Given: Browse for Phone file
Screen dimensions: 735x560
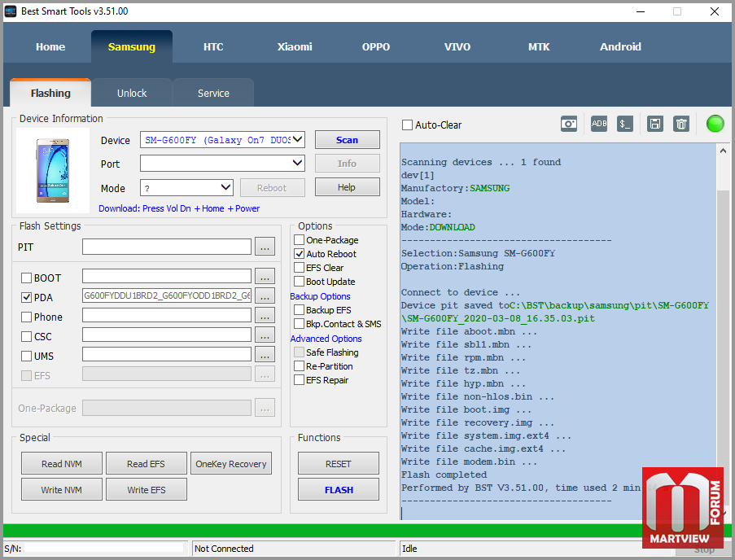Looking at the screenshot, I should (265, 316).
